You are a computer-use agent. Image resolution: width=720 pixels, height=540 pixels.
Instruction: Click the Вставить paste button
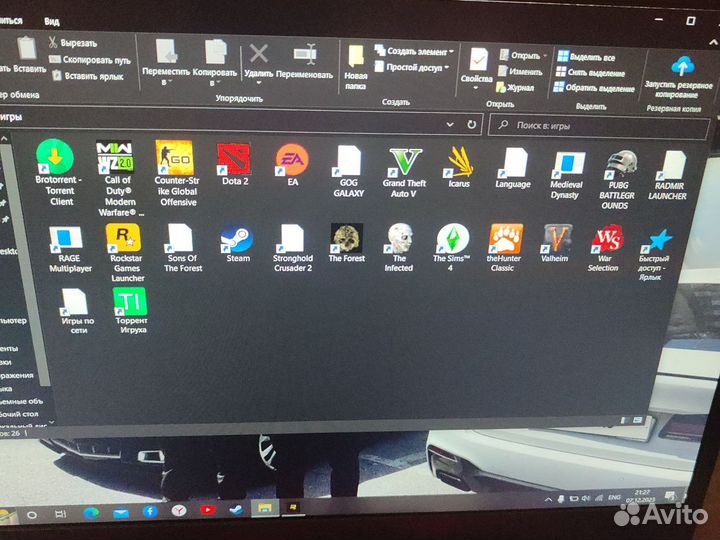pyautogui.click(x=26, y=55)
